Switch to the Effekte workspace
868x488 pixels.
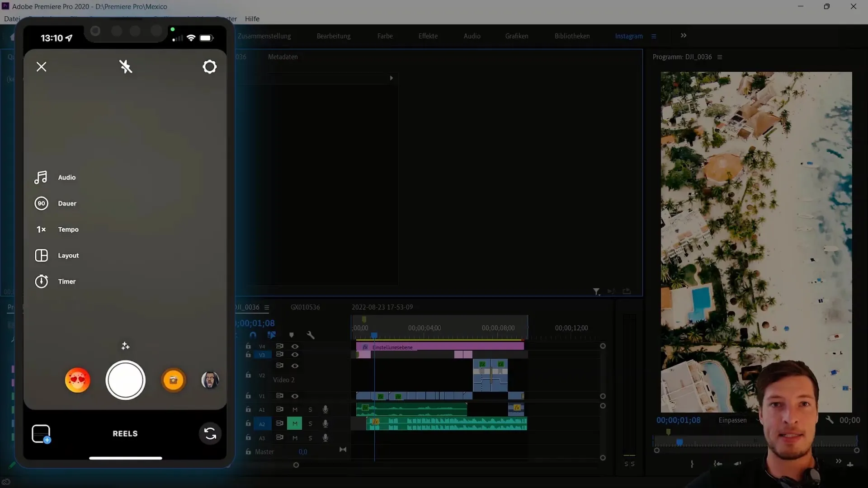pos(428,36)
